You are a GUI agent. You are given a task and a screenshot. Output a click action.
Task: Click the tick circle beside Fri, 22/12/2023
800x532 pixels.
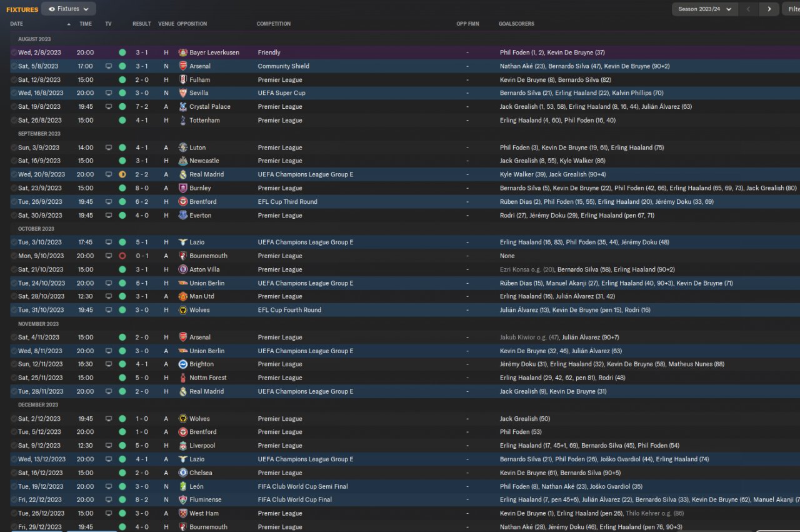point(14,500)
